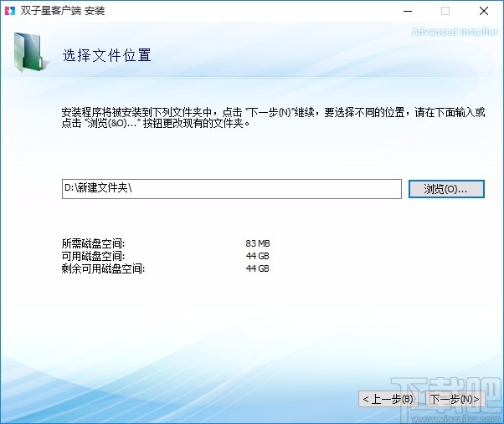Click the 可用磁盘空间 label
504x424 pixels.
pos(93,256)
